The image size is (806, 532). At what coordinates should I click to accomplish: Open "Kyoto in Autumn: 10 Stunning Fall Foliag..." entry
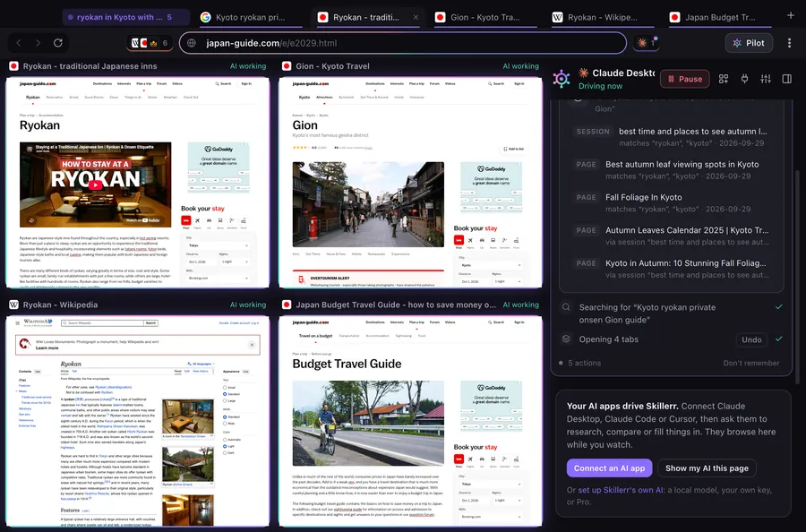(672, 269)
